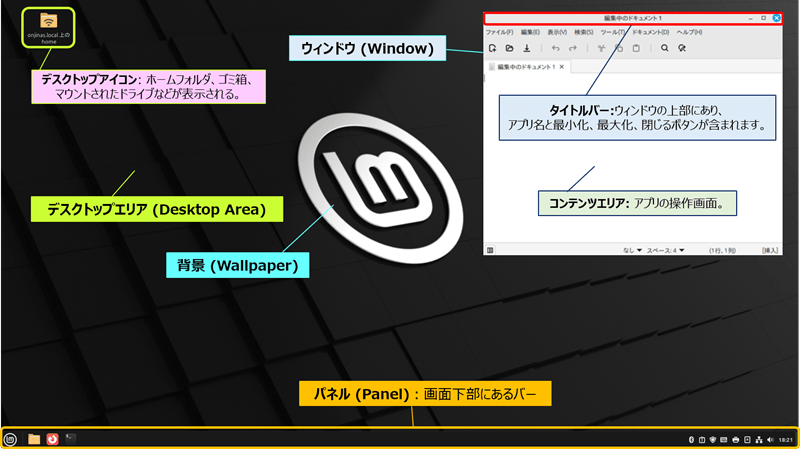Screen dimensions: 800x449
Task: Open search with the magnifier icon
Action: (664, 48)
